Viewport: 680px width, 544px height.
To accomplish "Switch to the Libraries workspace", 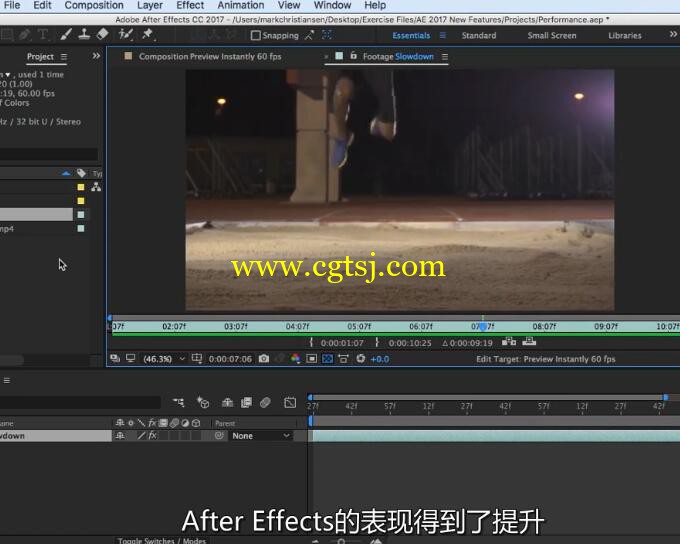I will tap(624, 36).
